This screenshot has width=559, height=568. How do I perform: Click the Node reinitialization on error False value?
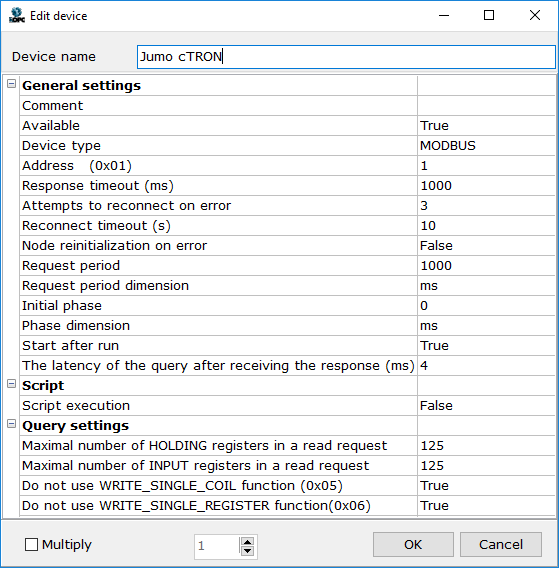486,246
